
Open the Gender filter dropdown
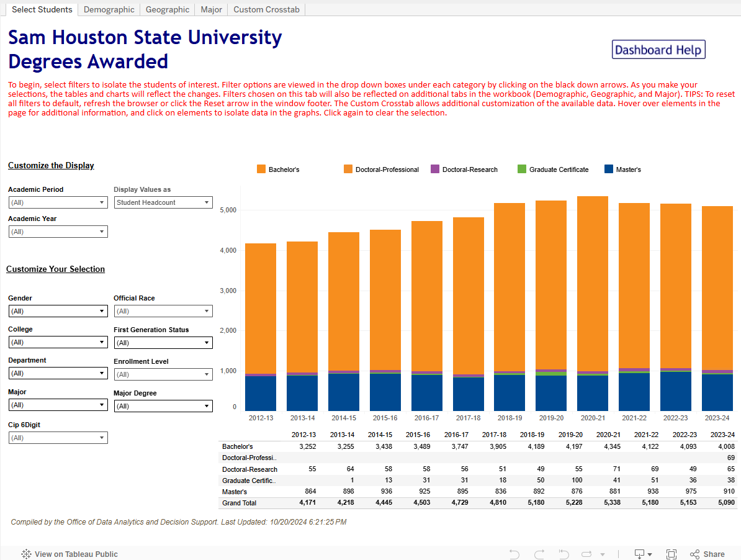click(x=58, y=311)
